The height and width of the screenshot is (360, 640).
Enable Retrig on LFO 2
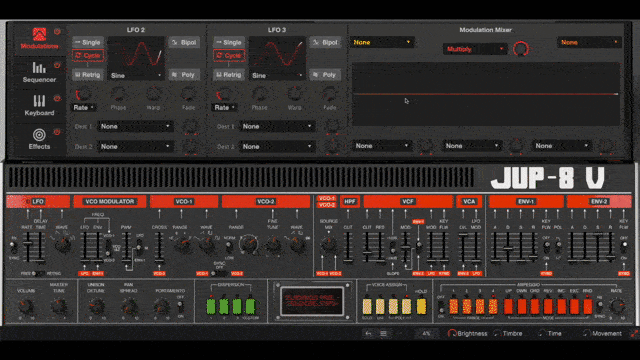[88, 75]
